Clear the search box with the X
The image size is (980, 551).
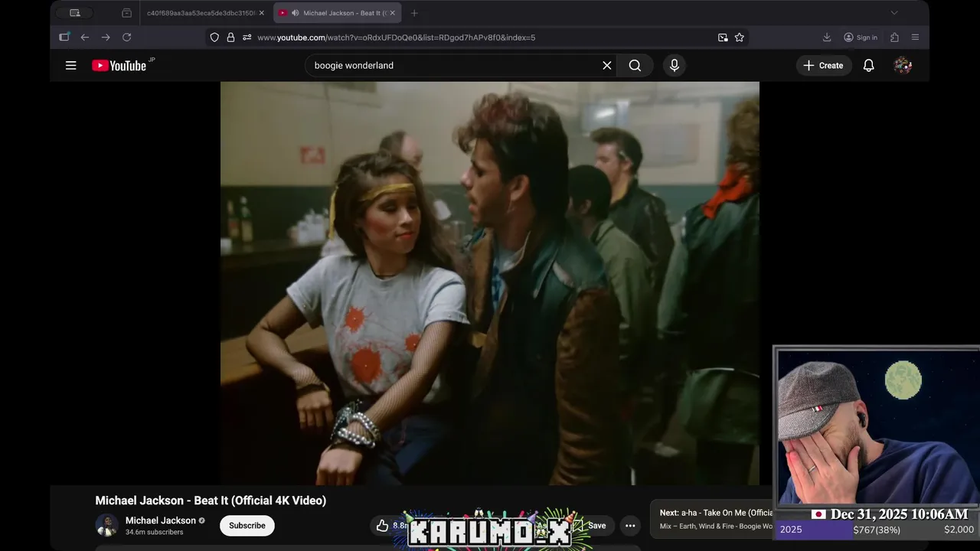click(607, 66)
